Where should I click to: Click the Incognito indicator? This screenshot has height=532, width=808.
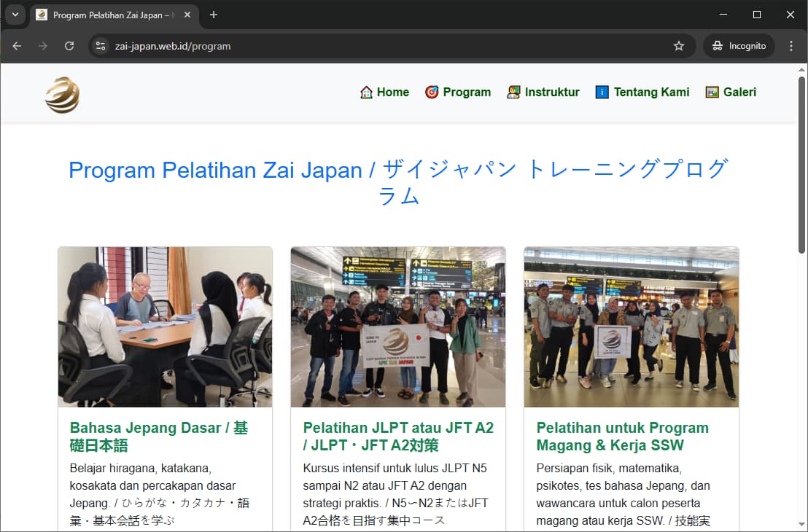[739, 45]
